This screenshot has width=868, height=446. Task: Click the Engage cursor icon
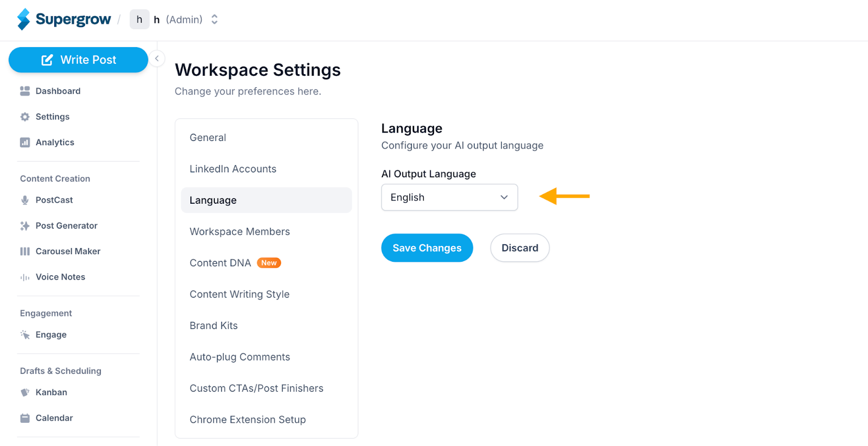[x=25, y=335]
